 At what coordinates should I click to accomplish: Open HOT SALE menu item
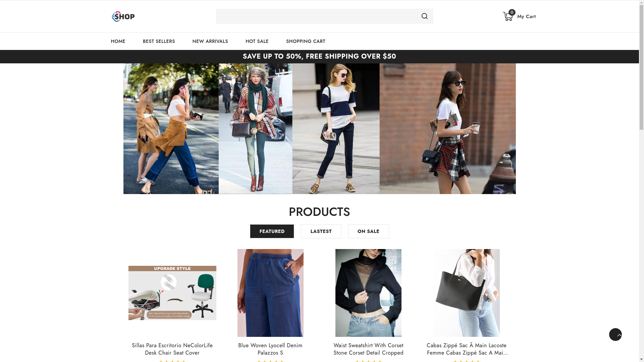[257, 41]
